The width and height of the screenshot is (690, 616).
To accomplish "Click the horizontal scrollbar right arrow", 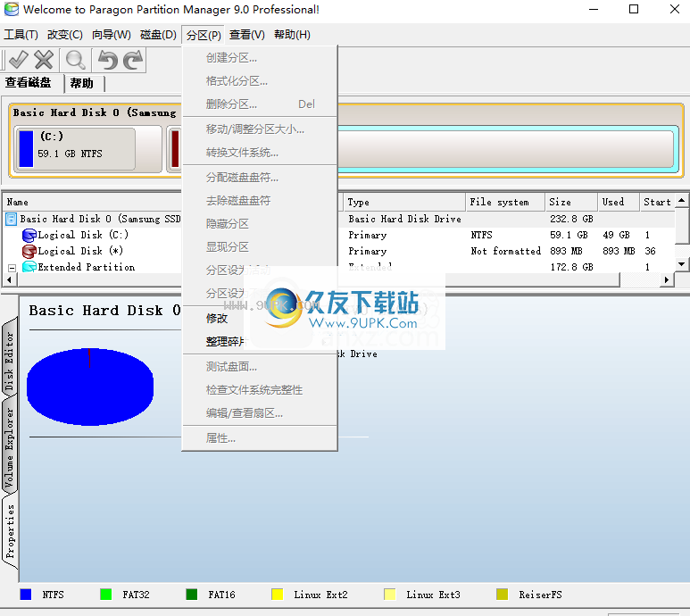I will (667, 279).
